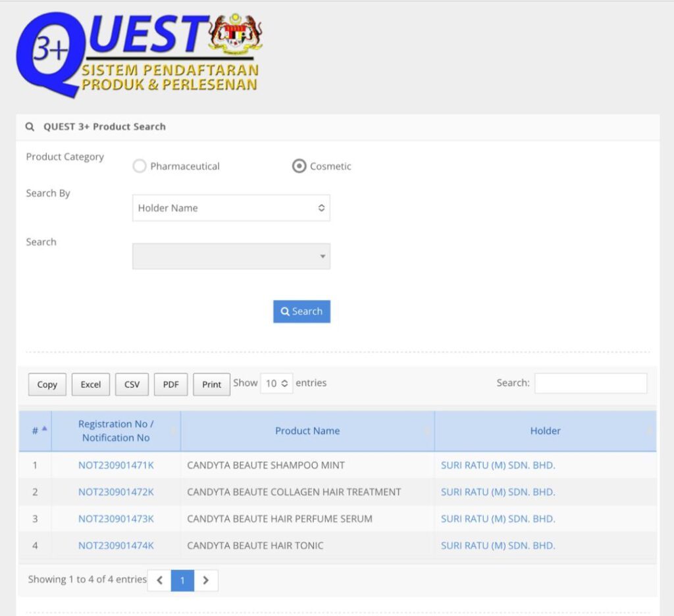Export results with the Excel button
This screenshot has width=674, height=616.
[x=91, y=384]
